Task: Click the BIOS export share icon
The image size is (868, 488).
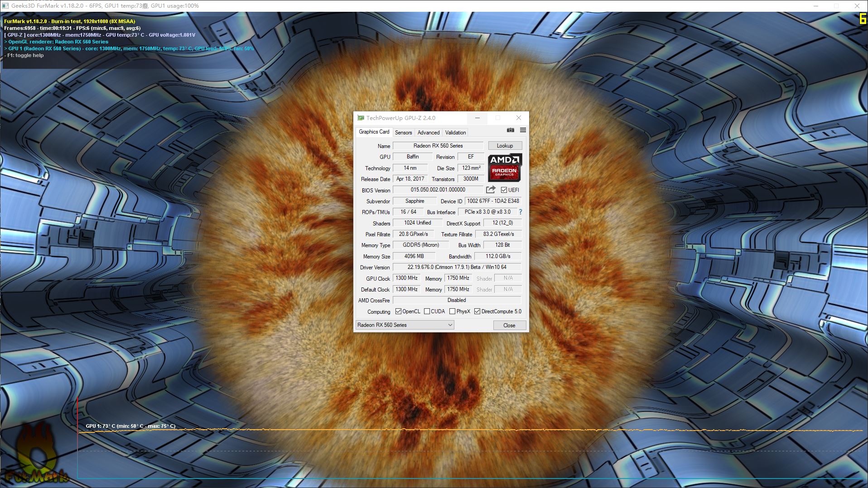Action: point(491,190)
